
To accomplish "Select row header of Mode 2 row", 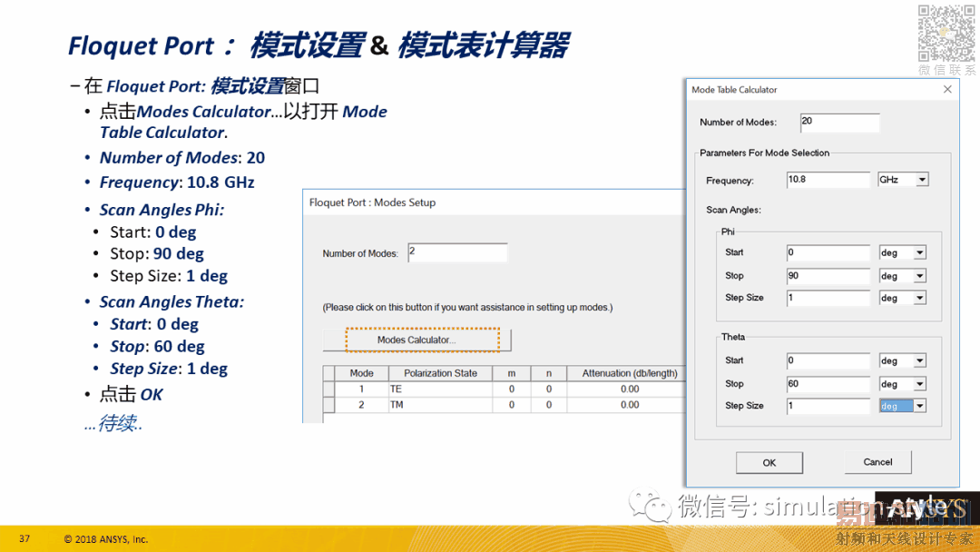I will pyautogui.click(x=328, y=404).
